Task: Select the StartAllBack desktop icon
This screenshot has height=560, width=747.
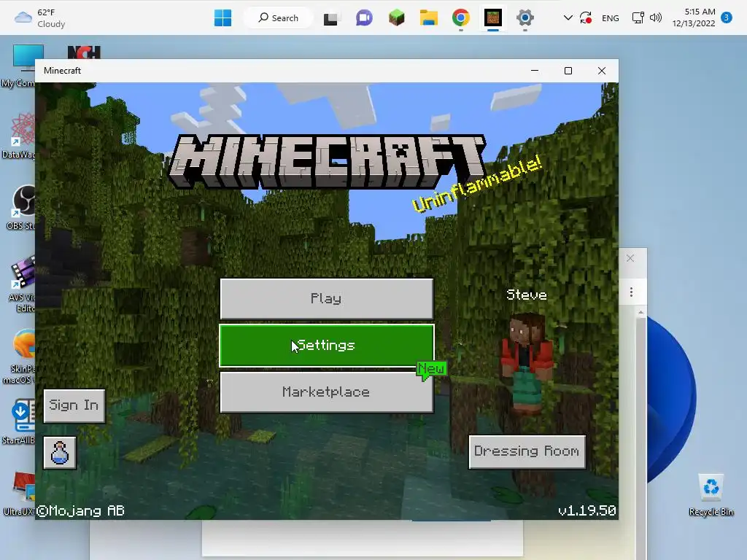Action: point(18,422)
